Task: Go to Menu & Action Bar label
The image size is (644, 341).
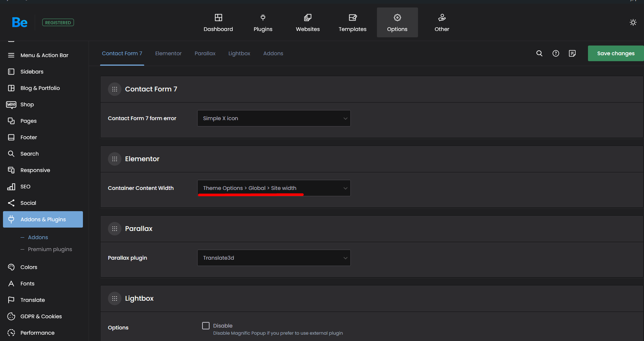Action: pos(44,55)
